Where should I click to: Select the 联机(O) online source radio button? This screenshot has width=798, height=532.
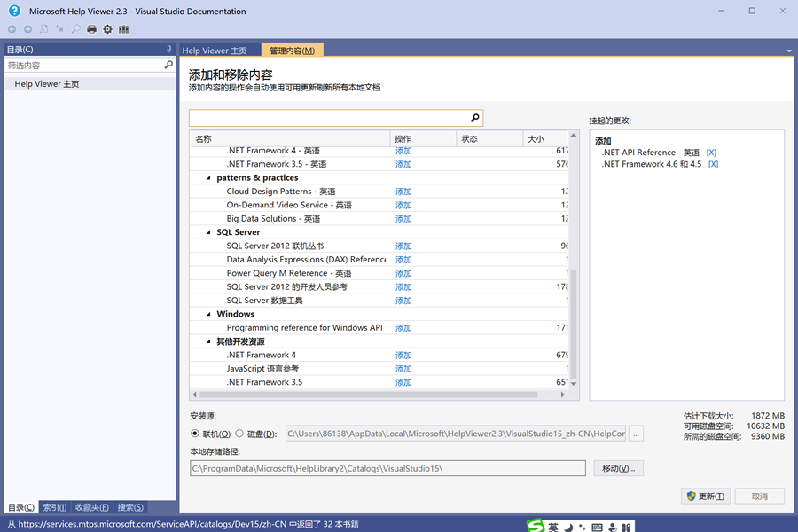tap(195, 434)
